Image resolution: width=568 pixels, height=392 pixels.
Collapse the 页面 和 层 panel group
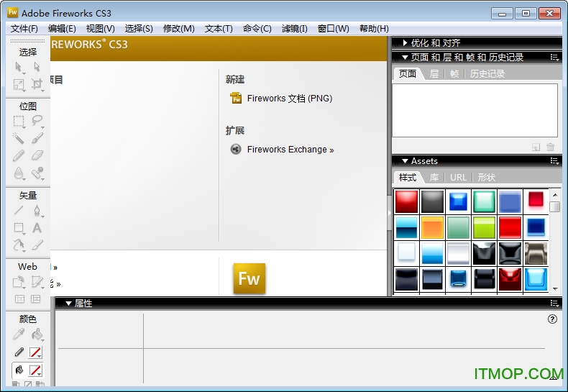[405, 58]
